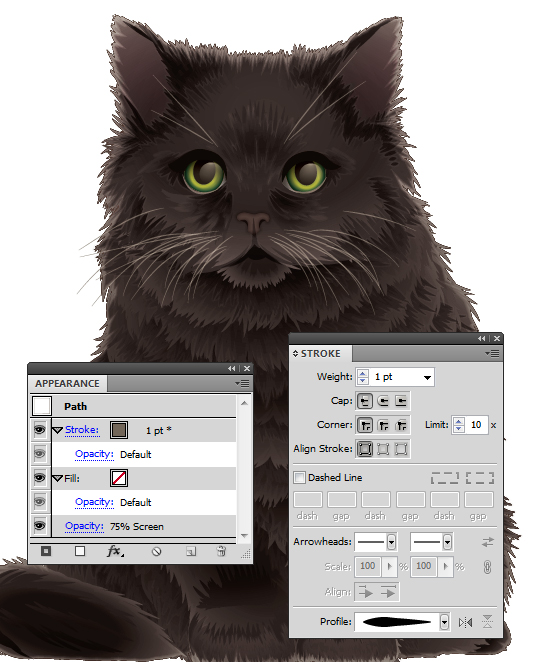Click the Stroke color swatch
Image resolution: width=534 pixels, height=662 pixels.
tap(119, 430)
